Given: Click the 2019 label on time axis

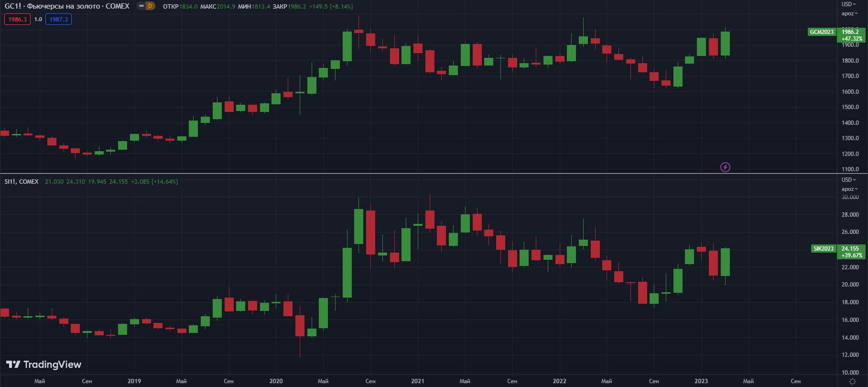Looking at the screenshot, I should click(134, 381).
